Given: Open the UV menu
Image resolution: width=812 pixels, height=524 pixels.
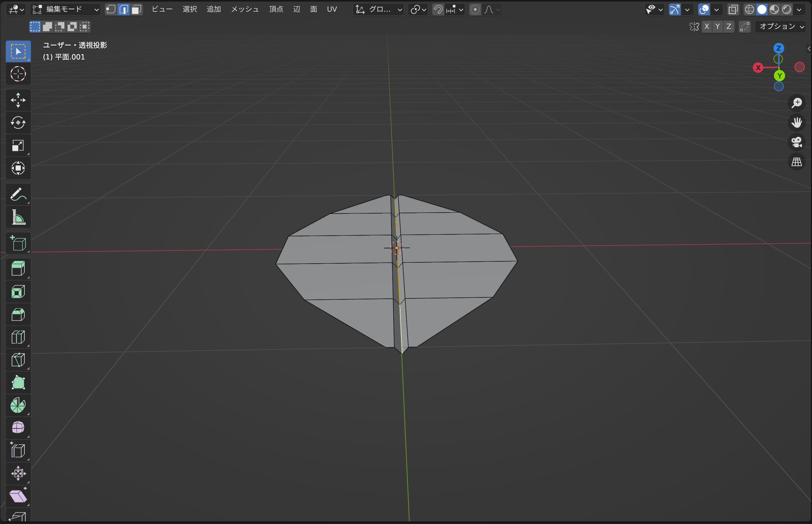Looking at the screenshot, I should [x=332, y=9].
